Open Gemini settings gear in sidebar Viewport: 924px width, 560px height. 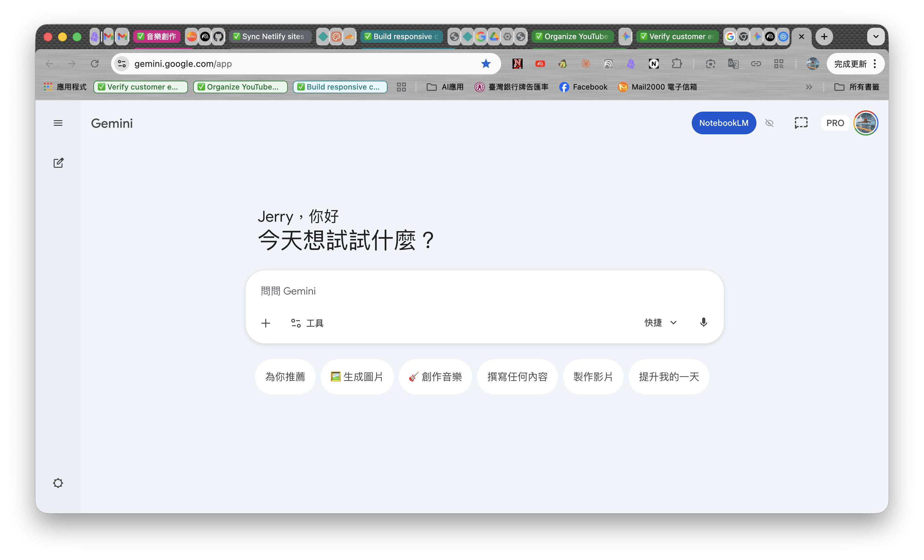pyautogui.click(x=58, y=483)
